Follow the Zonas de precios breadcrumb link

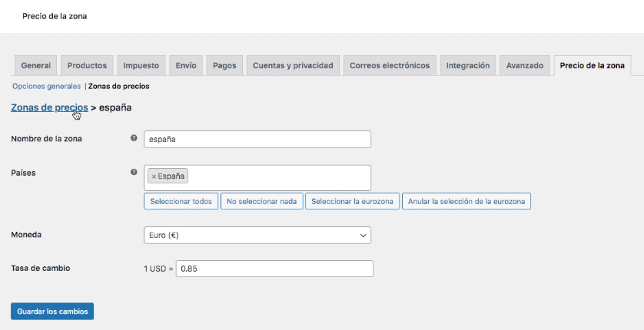point(49,107)
